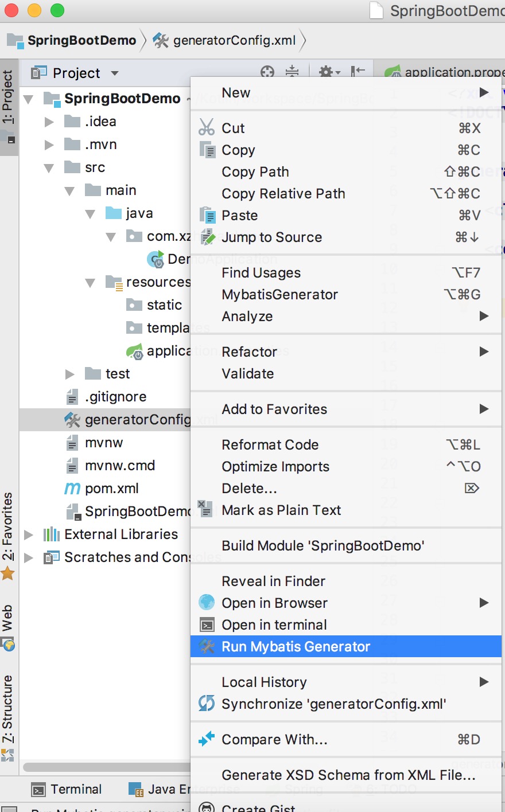Open the Project view dropdown arrow

tap(115, 73)
